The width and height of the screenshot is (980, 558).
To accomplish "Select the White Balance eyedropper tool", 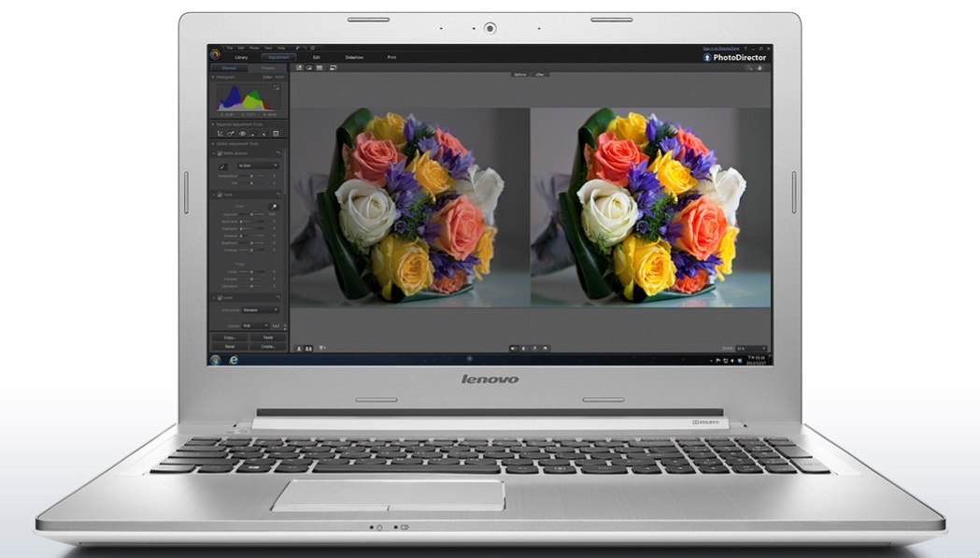I will click(x=221, y=165).
